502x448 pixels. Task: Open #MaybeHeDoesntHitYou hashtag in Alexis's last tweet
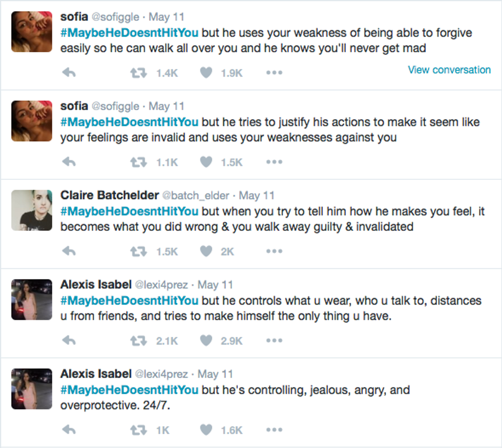coord(129,390)
